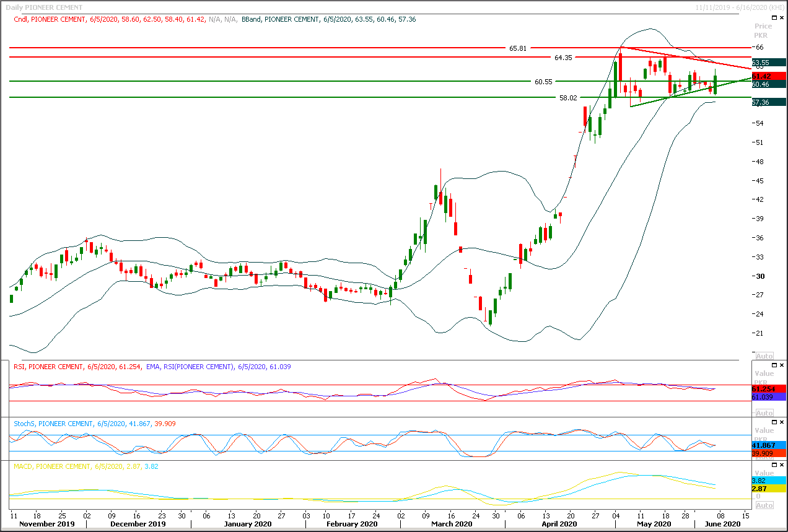This screenshot has width=788, height=532.
Task: Click the yellow 2.87 MACD value tag
Action: coord(769,489)
